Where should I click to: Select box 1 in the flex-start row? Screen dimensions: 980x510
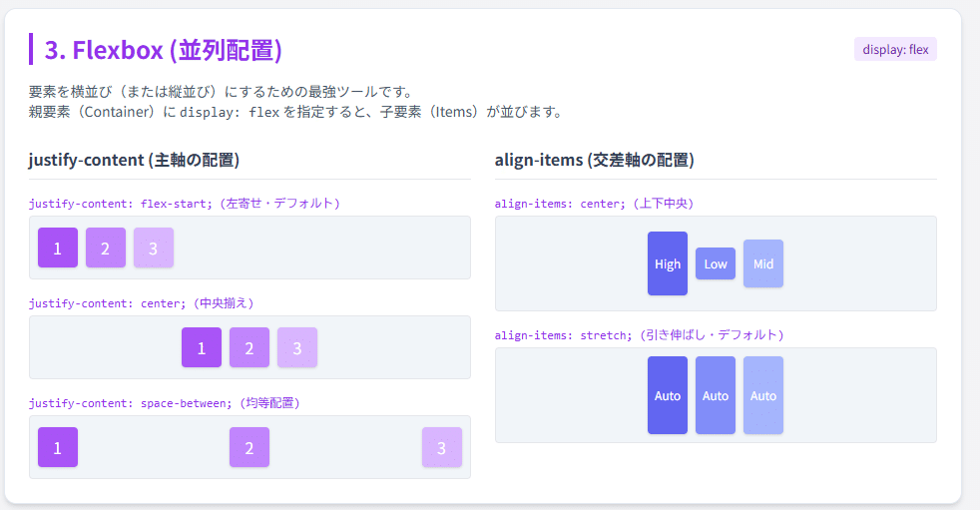(x=58, y=248)
